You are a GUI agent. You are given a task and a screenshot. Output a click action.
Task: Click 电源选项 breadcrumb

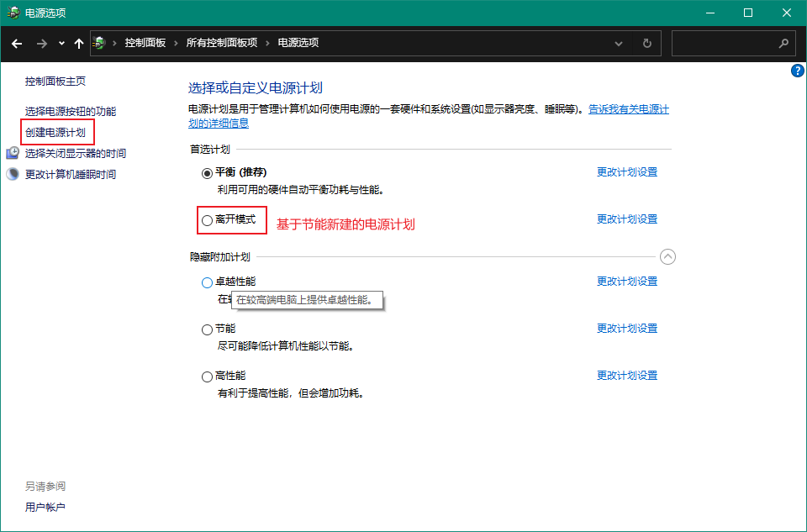click(x=298, y=43)
